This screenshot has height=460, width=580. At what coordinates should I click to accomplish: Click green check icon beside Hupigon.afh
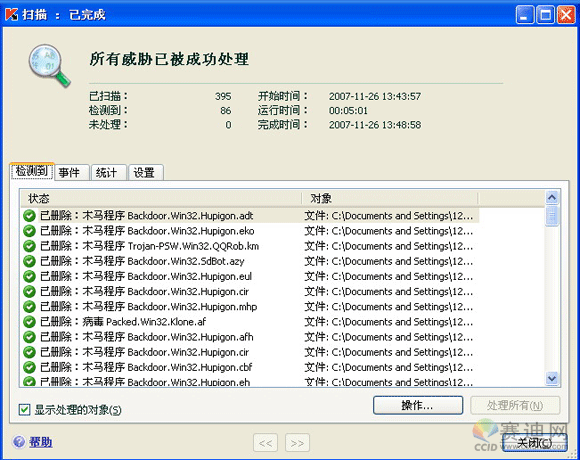point(29,337)
